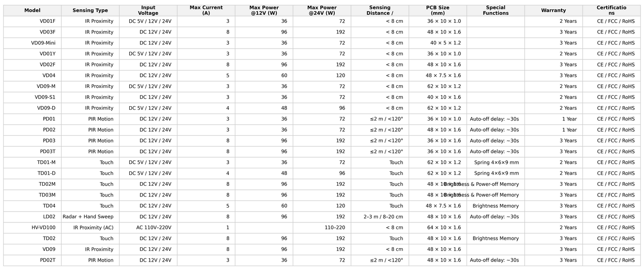Select the AC 110V–220V voltage cell
Screen dimensions: 644x271
pyautogui.click(x=154, y=228)
